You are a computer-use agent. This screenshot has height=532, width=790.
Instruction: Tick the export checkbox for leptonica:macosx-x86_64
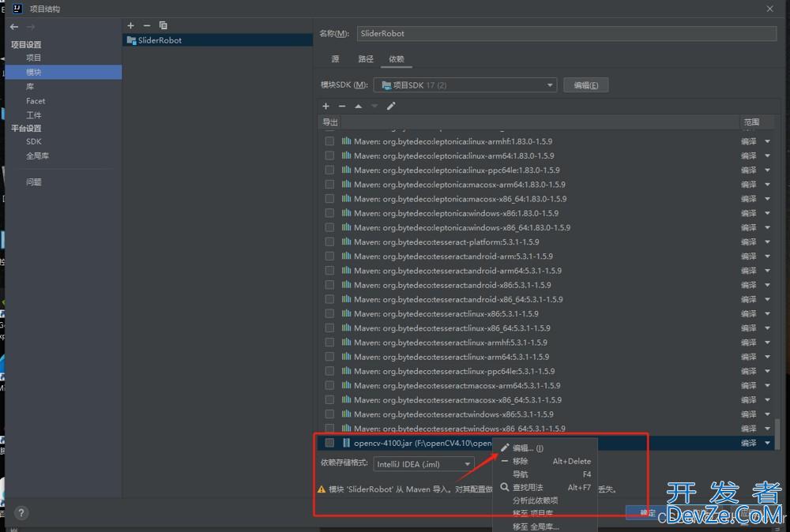329,199
